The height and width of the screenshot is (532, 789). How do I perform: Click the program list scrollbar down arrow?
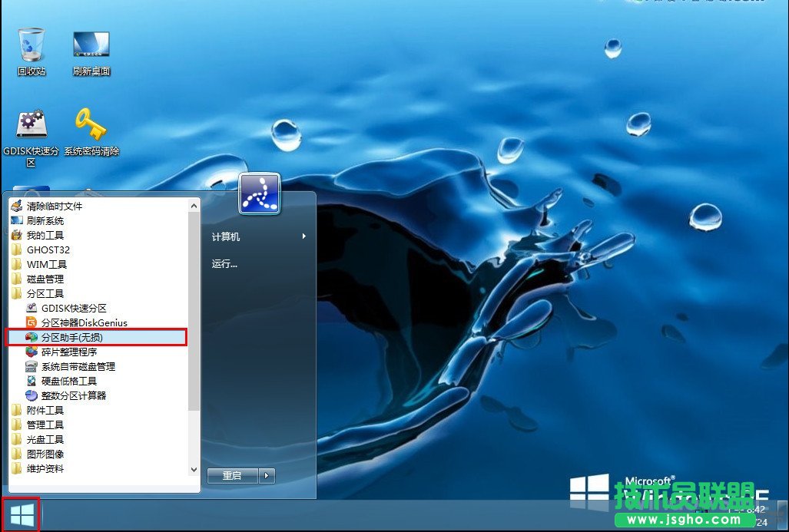(x=194, y=469)
